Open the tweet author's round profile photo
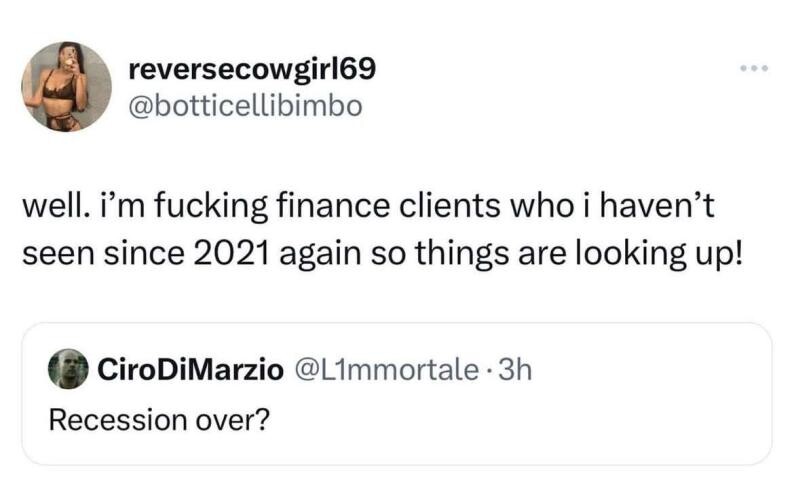The height and width of the screenshot is (501, 794). pyautogui.click(x=66, y=87)
